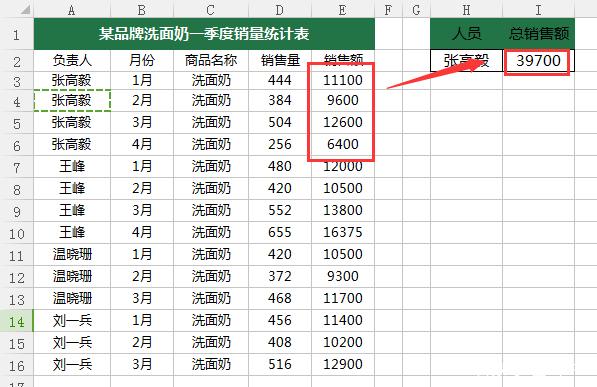The image size is (597, 387).
Task: Click the 销售量 header cell
Action: [x=280, y=60]
